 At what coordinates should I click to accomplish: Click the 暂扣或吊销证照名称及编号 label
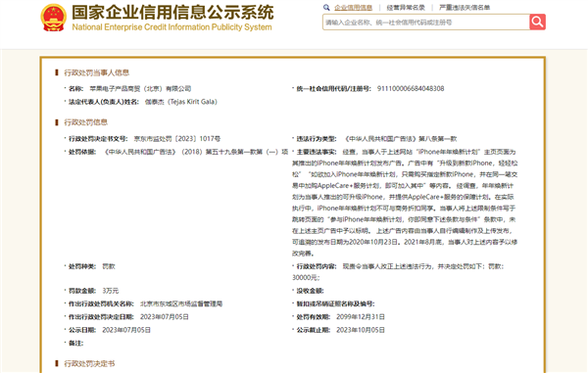tap(335, 304)
